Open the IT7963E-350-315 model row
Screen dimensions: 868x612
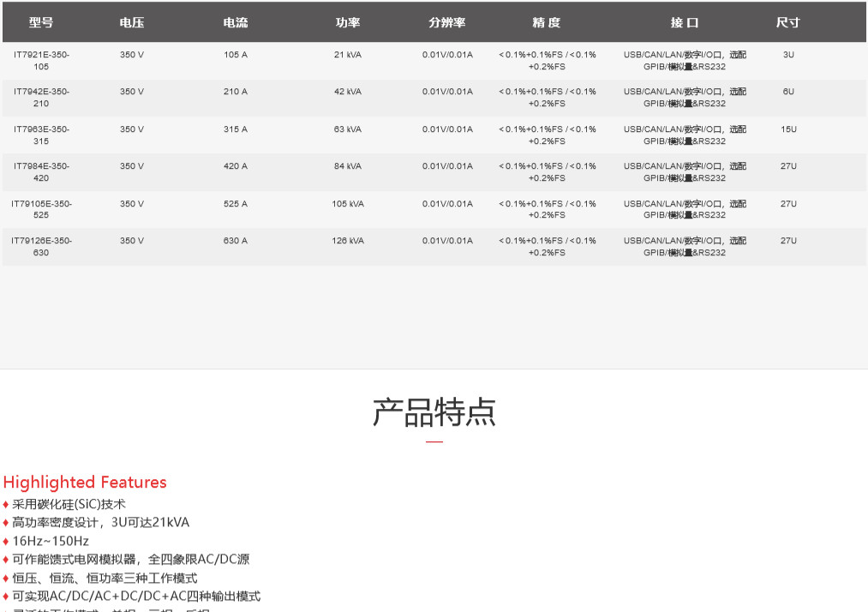pyautogui.click(x=41, y=135)
